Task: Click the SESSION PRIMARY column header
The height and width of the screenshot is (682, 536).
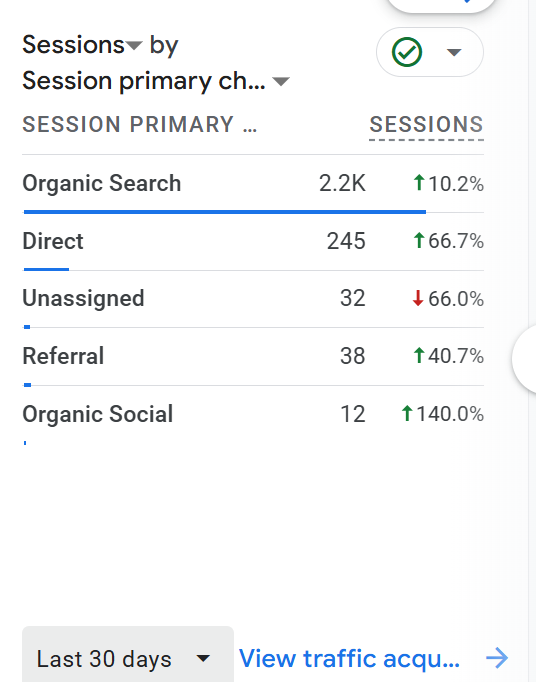Action: coord(140,124)
